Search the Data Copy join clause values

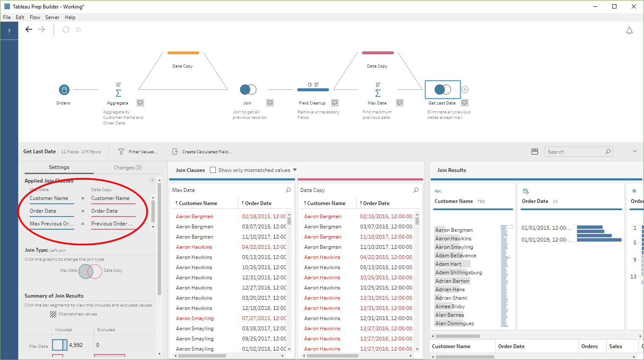coord(416,190)
